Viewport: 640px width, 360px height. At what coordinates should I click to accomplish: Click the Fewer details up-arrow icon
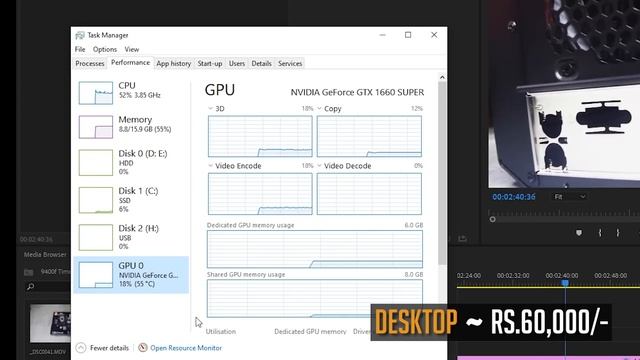click(x=81, y=348)
